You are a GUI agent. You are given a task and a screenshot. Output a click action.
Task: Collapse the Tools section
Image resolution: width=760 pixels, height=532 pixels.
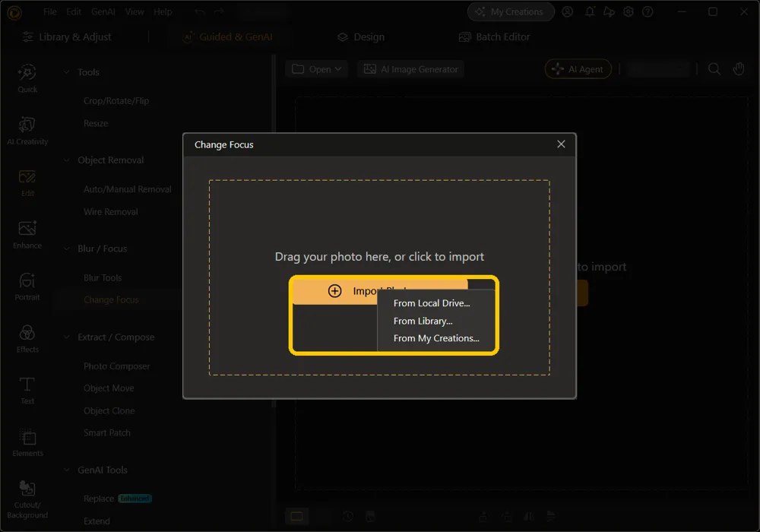click(x=67, y=72)
